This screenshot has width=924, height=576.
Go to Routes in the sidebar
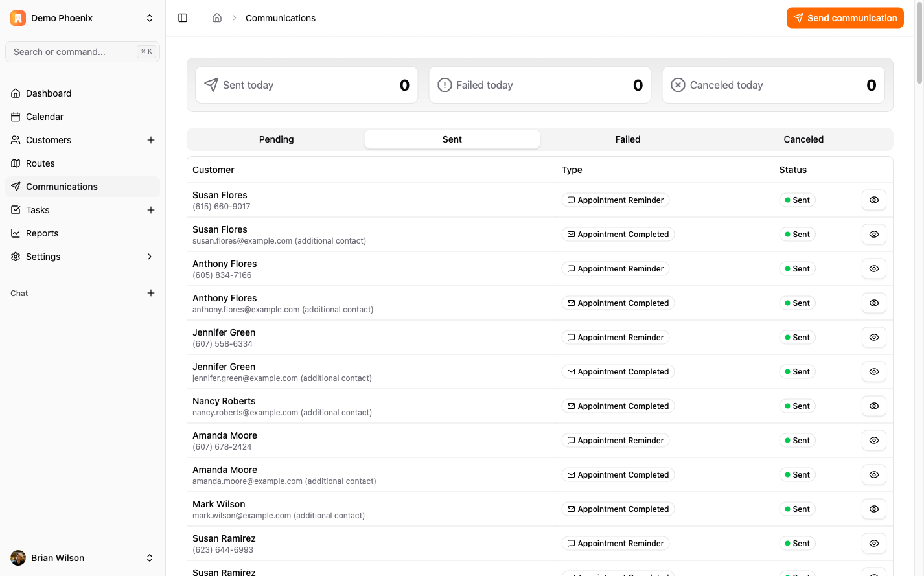click(x=40, y=163)
